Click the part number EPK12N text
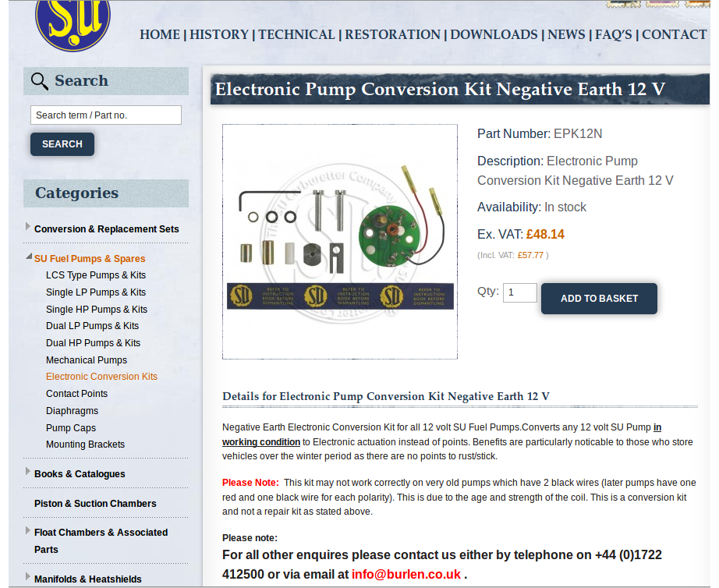 pyautogui.click(x=578, y=134)
